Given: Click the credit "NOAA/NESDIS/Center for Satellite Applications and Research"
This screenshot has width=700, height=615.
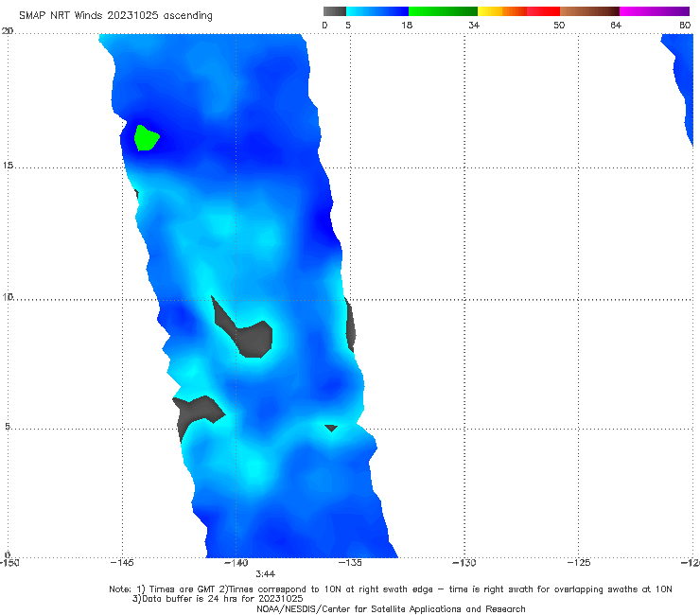Looking at the screenshot, I should pyautogui.click(x=391, y=609).
